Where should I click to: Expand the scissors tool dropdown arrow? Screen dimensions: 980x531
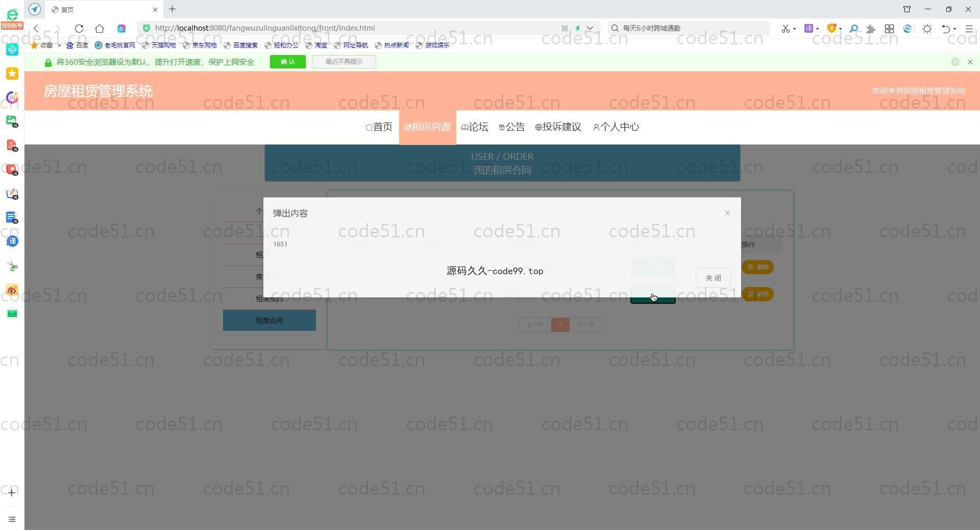point(794,29)
